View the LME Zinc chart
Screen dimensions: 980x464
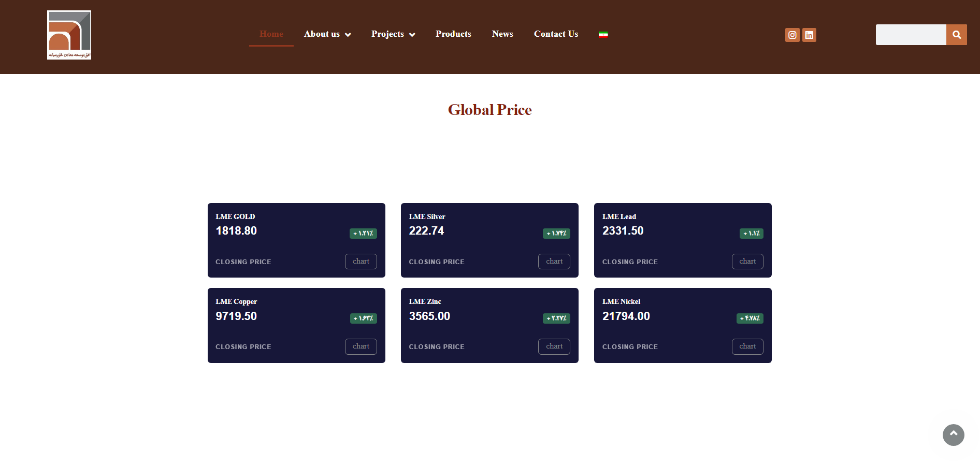[x=554, y=346]
